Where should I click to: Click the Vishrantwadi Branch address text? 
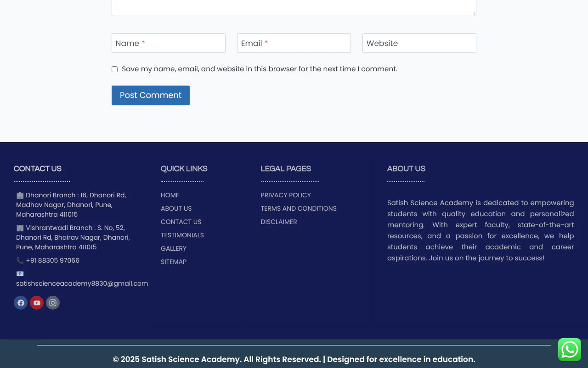pyautogui.click(x=73, y=237)
